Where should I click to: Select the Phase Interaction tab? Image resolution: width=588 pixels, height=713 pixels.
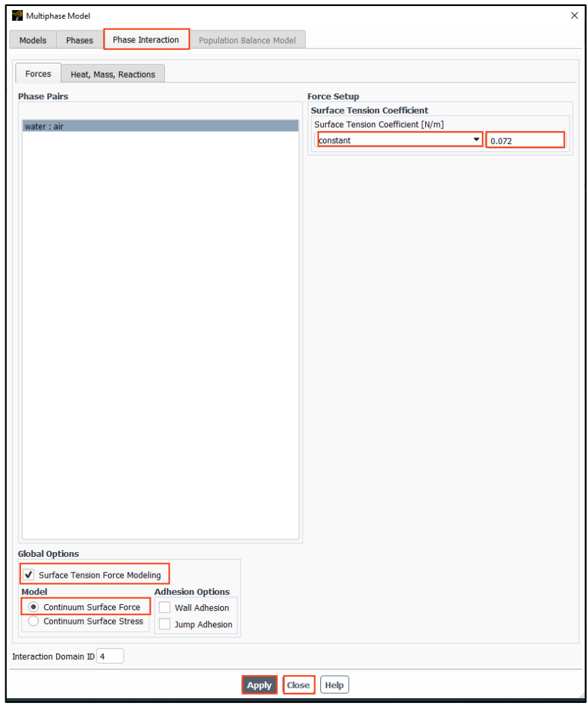(146, 40)
